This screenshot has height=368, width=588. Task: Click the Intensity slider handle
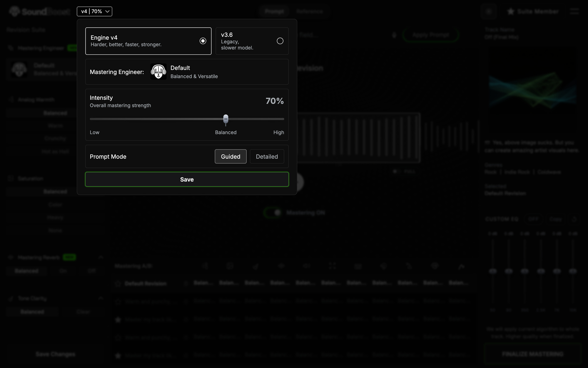[x=225, y=119]
